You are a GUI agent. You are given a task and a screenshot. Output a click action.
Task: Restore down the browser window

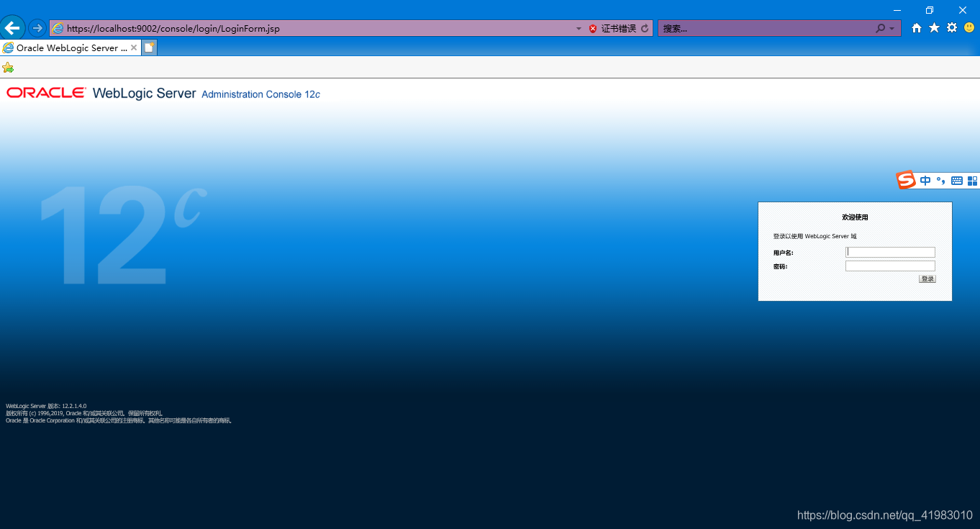pos(930,10)
